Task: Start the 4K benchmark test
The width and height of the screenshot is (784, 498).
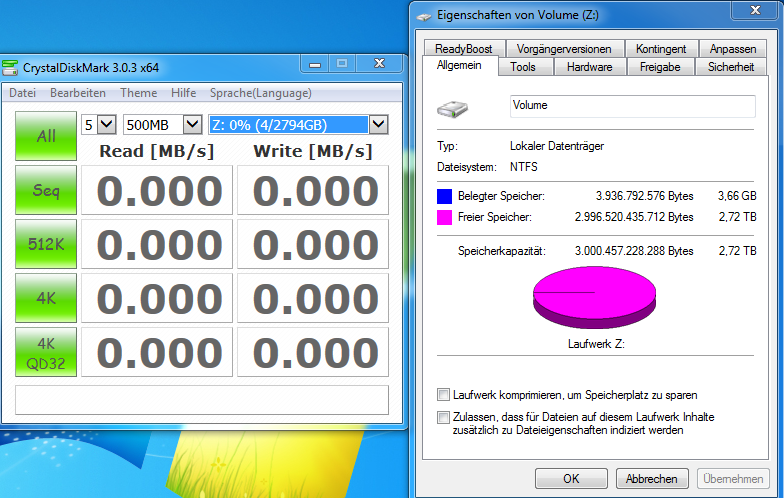Action: pyautogui.click(x=46, y=298)
